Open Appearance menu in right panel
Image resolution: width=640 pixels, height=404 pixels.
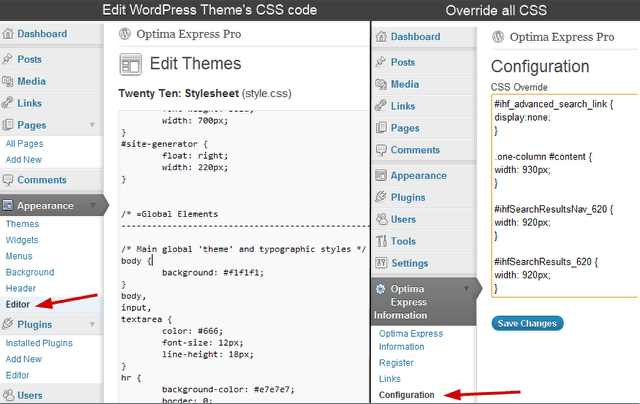point(418,176)
